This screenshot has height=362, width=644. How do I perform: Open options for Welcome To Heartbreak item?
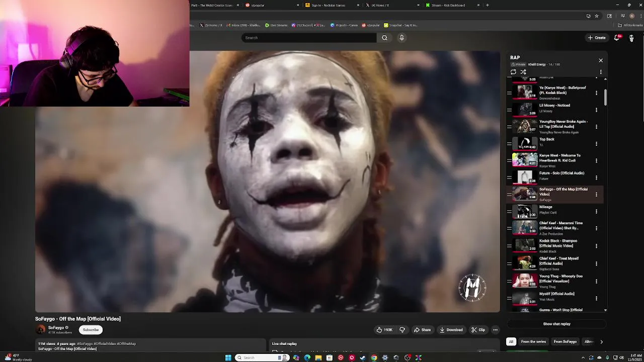coord(596,160)
